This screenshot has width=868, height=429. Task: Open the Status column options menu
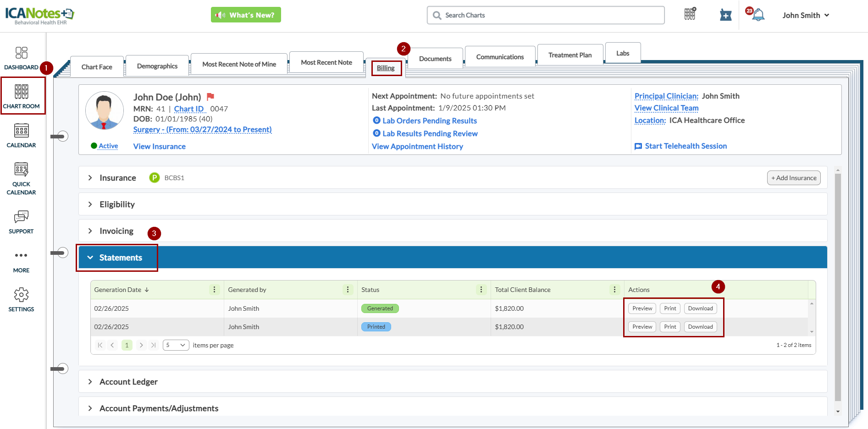click(x=481, y=290)
